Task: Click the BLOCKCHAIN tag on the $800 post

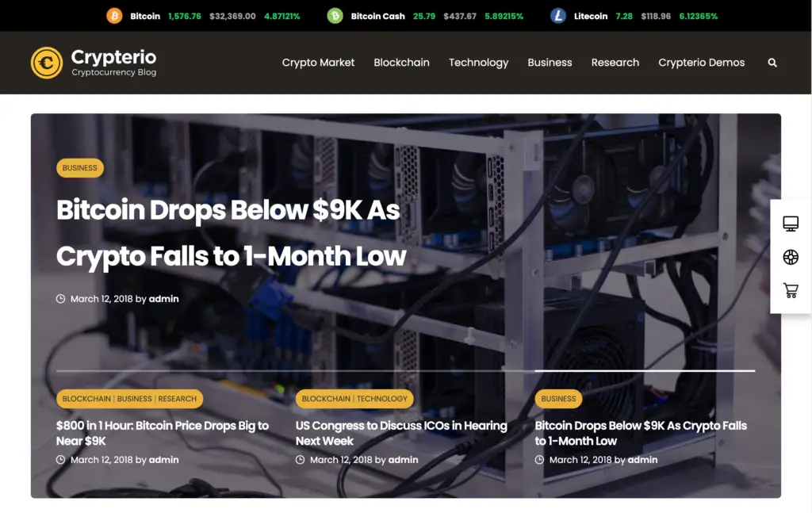Action: pos(86,399)
